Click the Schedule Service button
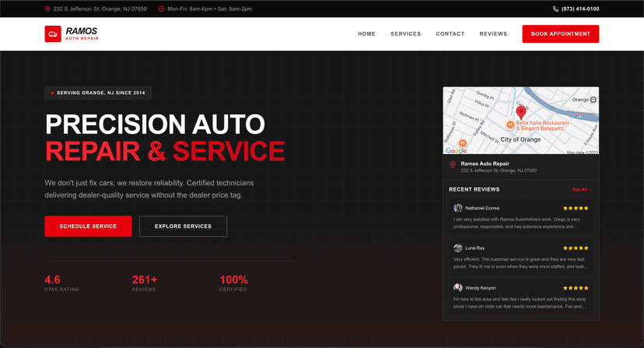Screen dimensions: 644x348 click(88, 227)
